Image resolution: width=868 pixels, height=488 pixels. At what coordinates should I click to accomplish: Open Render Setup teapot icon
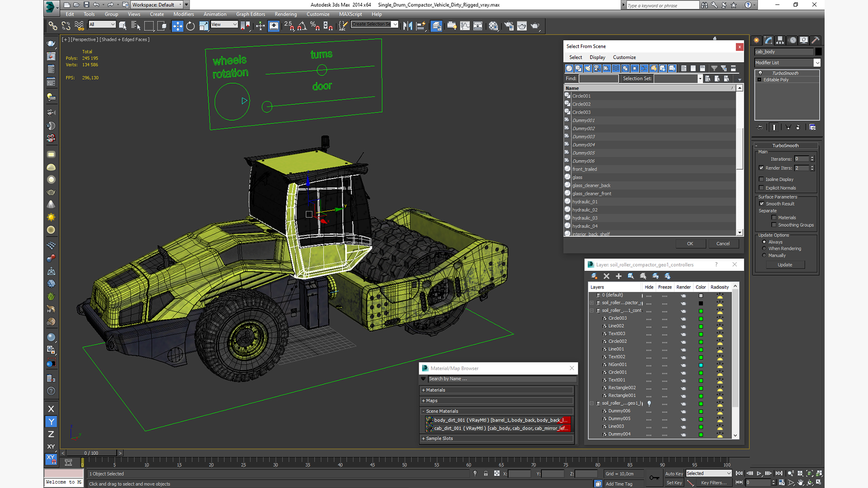pos(509,26)
